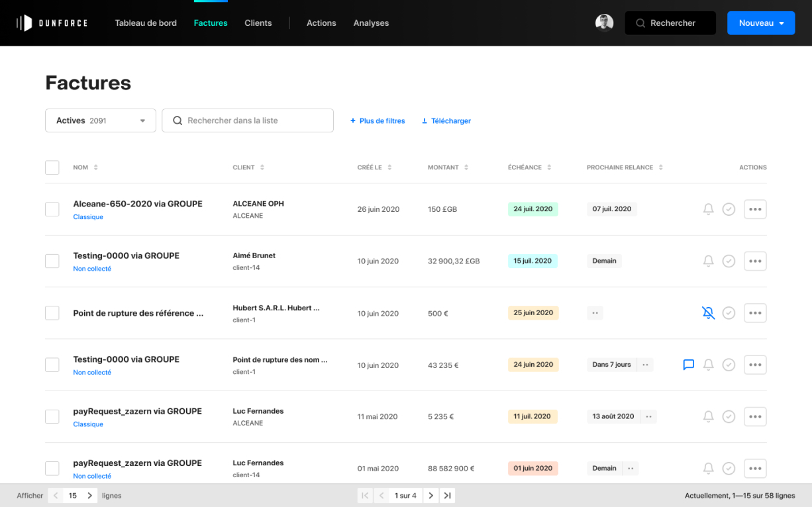Screen dimensions: 812x507
Task: Click Non collecté under Aimé Brunet's invoice
Action: (x=92, y=269)
